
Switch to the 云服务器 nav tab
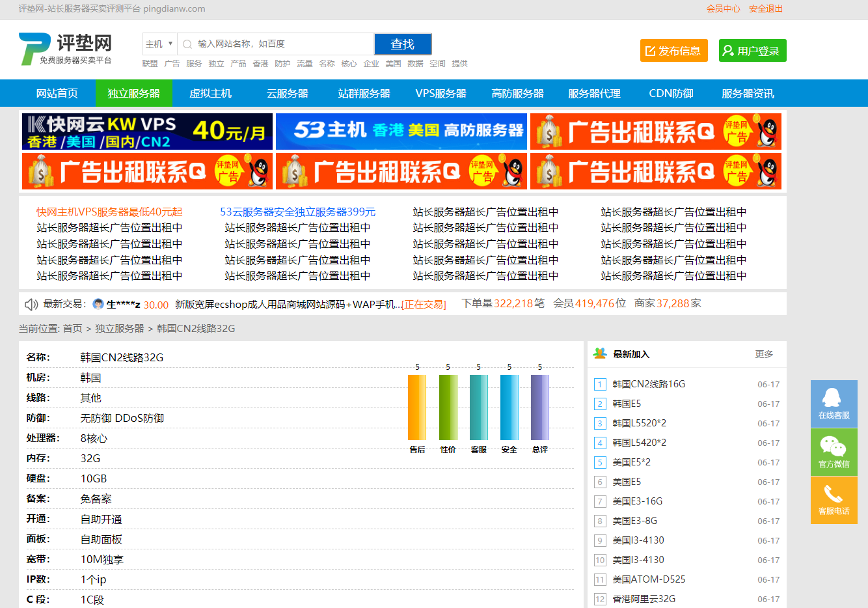click(x=287, y=93)
